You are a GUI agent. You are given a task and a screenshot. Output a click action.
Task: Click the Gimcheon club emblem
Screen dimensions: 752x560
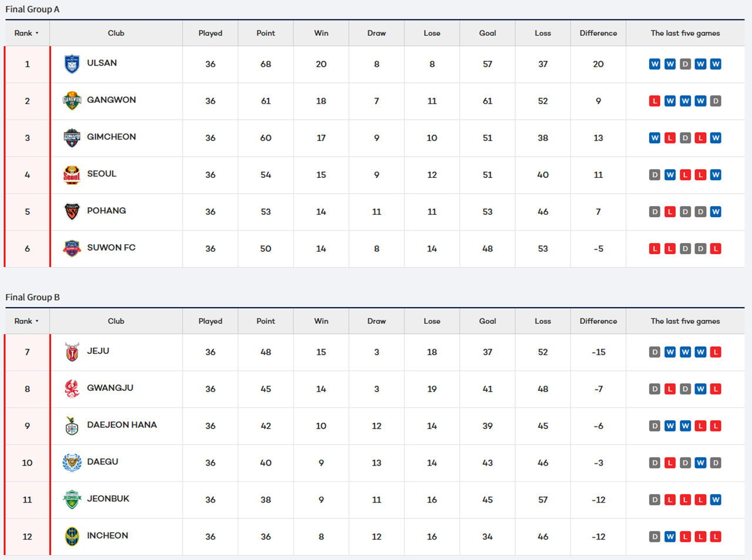click(x=72, y=138)
